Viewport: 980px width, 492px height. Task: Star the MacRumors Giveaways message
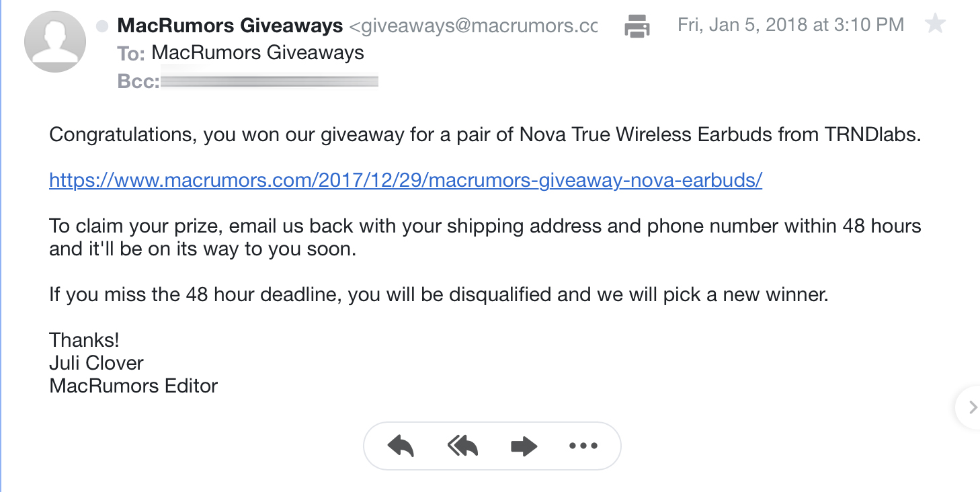click(x=935, y=25)
